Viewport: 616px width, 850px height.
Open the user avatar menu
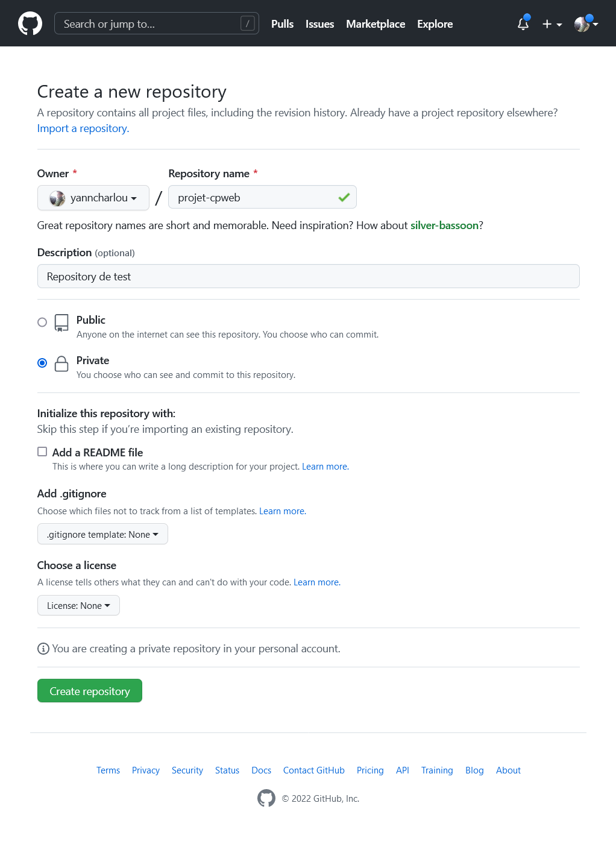(x=585, y=24)
